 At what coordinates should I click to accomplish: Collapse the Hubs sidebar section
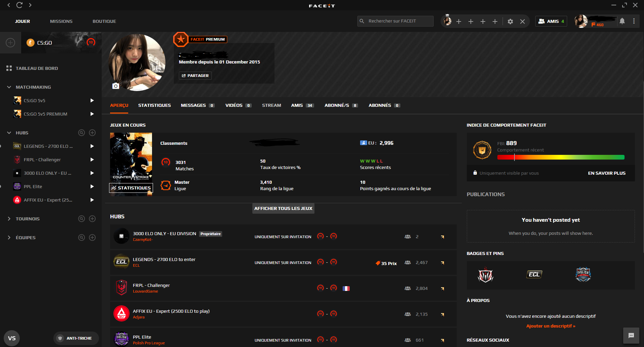pyautogui.click(x=9, y=133)
